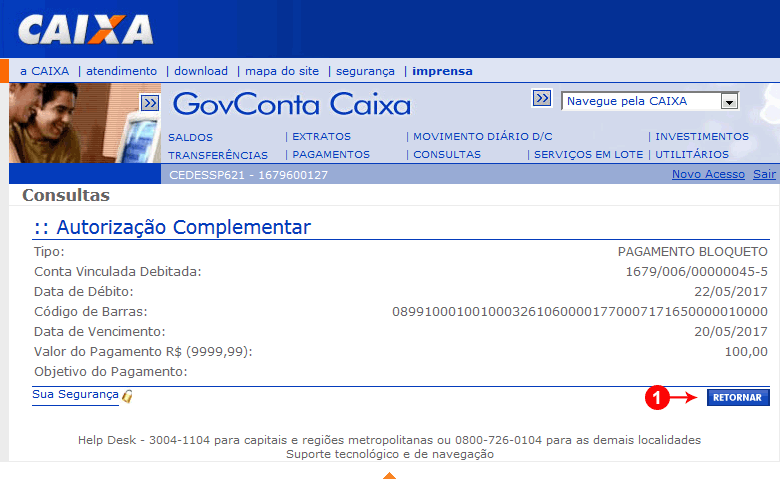780x484 pixels.
Task: Open the segurança navigation link
Action: 365,72
